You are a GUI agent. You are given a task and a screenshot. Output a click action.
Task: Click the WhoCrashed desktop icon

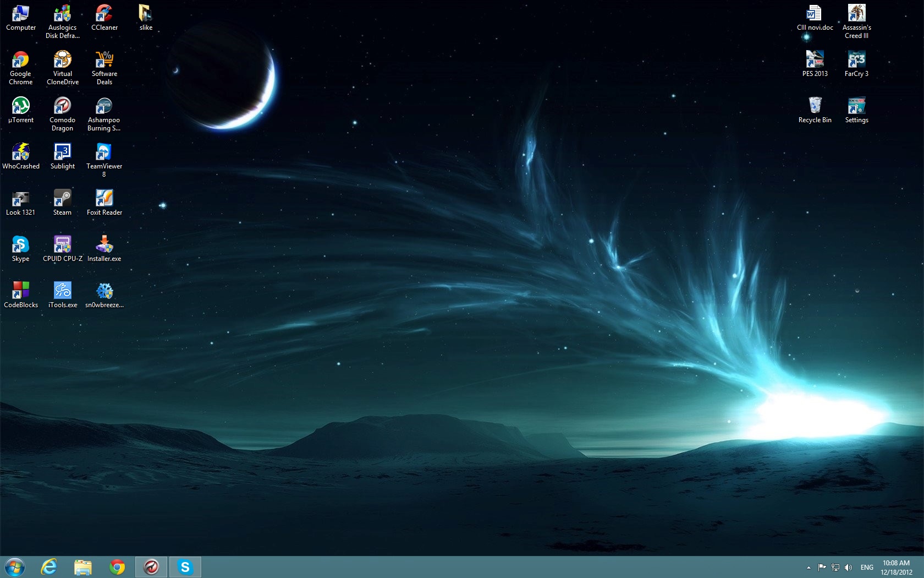(21, 156)
